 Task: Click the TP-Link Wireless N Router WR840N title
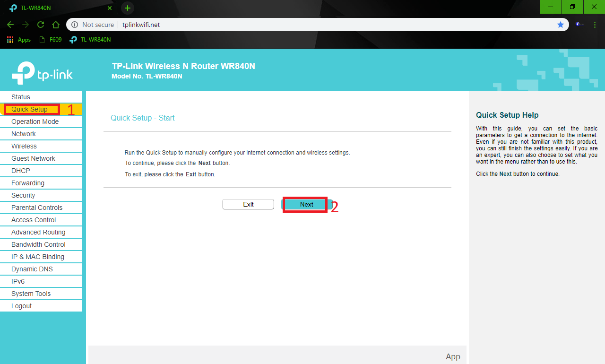[x=183, y=66]
